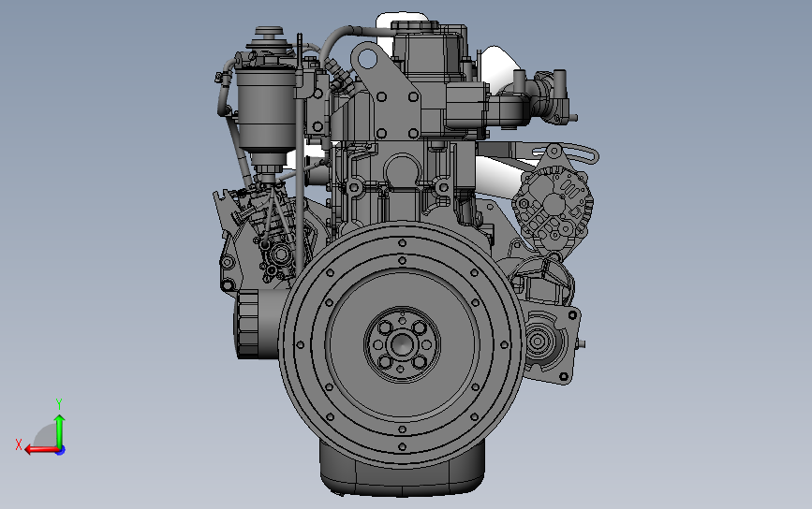
Task: Select the flywheel center hub bore
Action: coord(403,344)
